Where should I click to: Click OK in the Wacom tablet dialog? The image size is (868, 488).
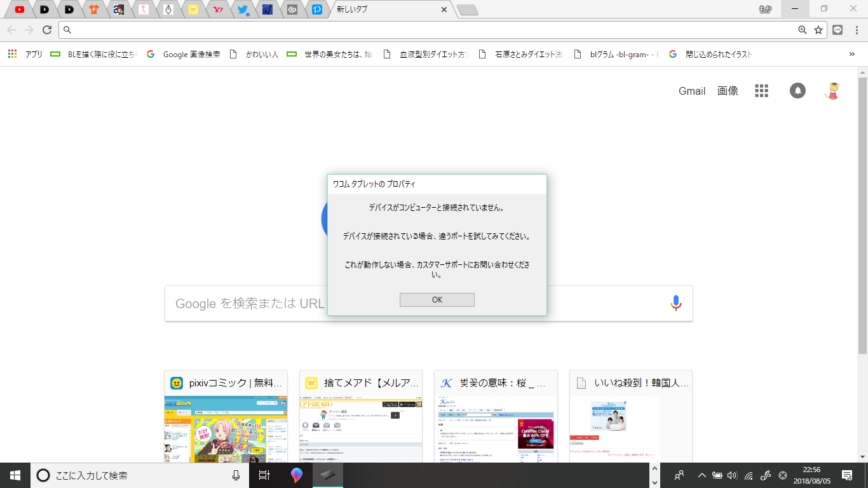437,300
